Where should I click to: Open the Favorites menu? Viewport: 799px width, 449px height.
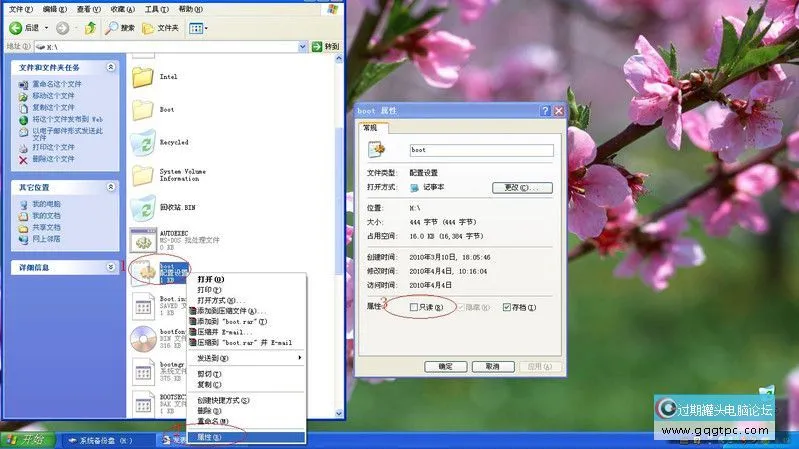pos(123,9)
